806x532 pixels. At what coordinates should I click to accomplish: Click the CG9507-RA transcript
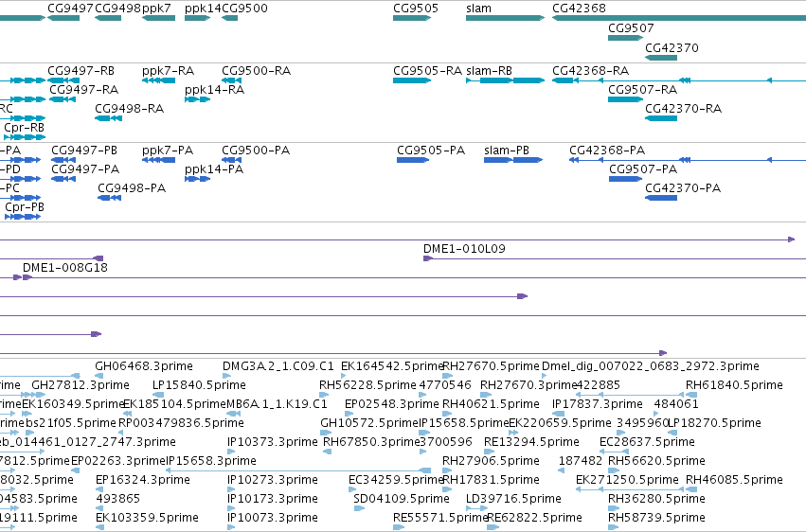[626, 99]
